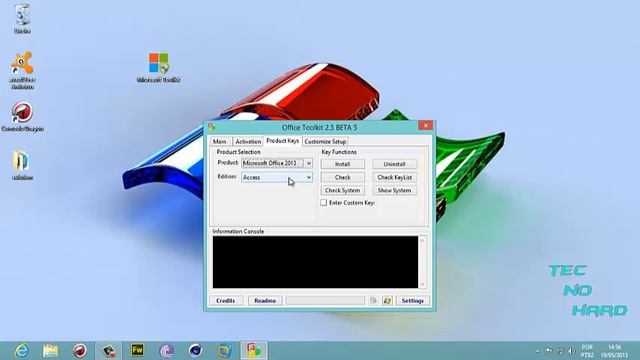Switch to the Activation tab
640x360 pixels.
click(x=248, y=141)
